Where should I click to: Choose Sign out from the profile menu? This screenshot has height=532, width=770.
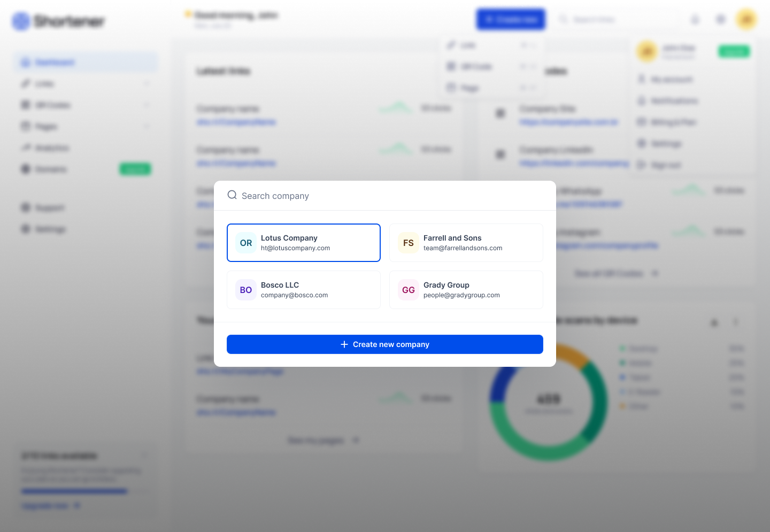pos(665,165)
